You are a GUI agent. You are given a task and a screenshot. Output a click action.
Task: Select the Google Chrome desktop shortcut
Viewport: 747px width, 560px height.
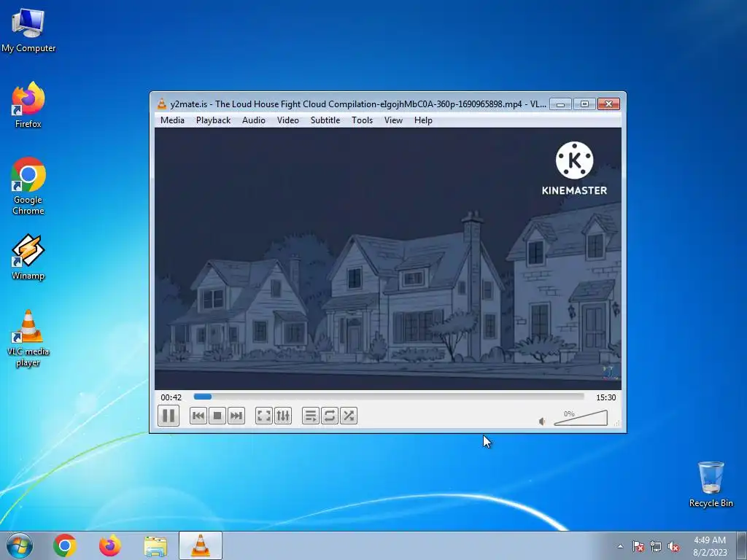pos(28,186)
